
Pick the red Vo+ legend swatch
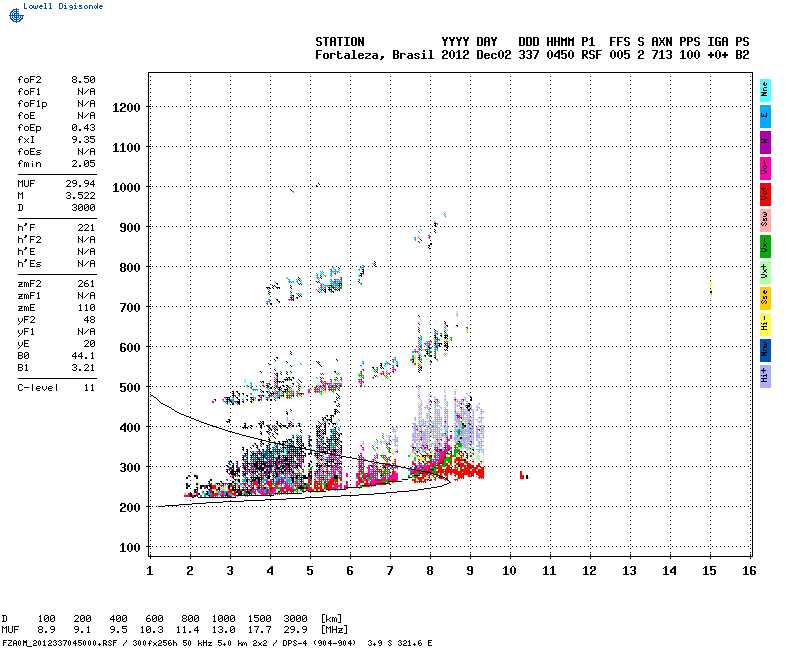click(765, 194)
